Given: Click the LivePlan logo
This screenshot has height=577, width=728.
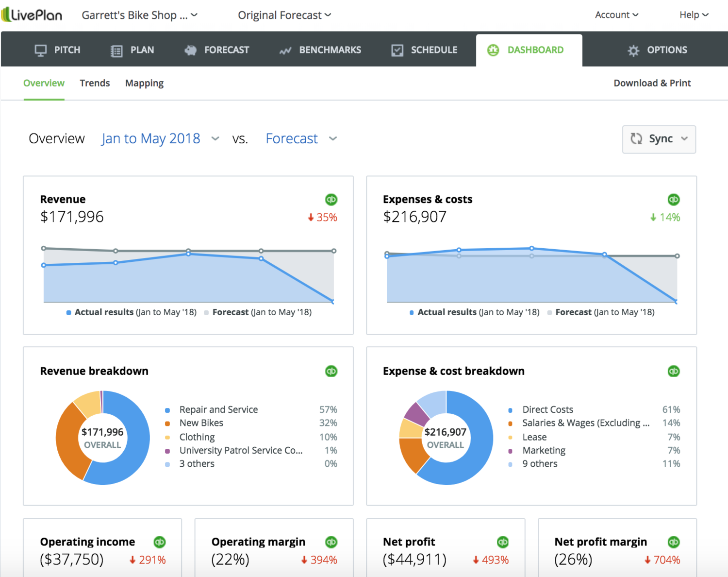Looking at the screenshot, I should click(x=32, y=15).
